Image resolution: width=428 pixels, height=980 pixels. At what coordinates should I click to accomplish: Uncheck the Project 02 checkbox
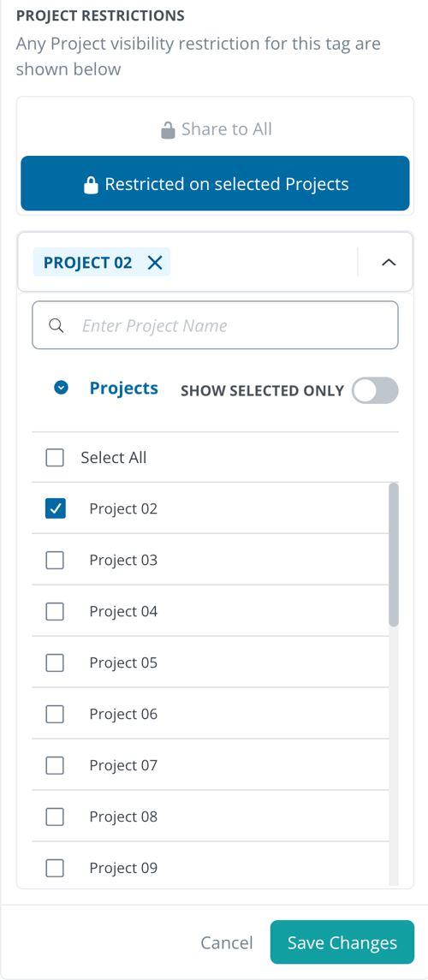click(x=55, y=508)
